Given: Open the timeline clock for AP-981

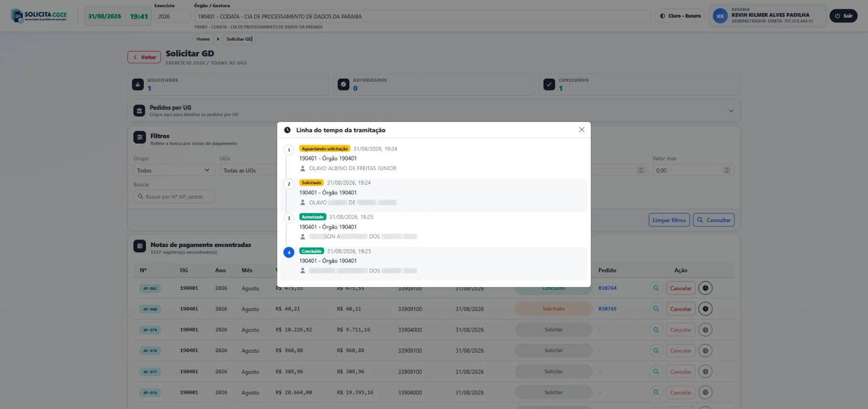Looking at the screenshot, I should (x=705, y=288).
